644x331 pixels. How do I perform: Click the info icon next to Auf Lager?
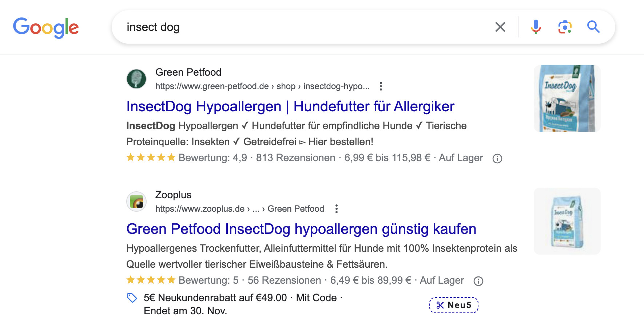(x=497, y=159)
